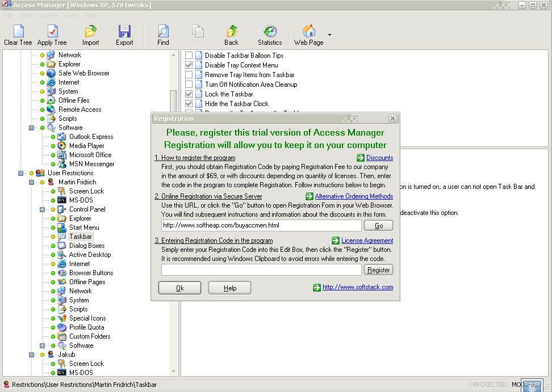Close the Registration dialog

[392, 119]
